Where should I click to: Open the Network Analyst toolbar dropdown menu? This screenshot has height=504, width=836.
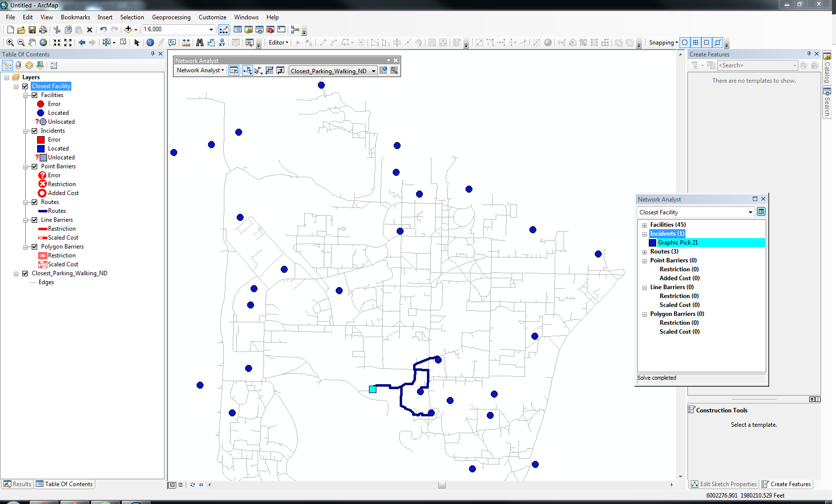coord(201,70)
